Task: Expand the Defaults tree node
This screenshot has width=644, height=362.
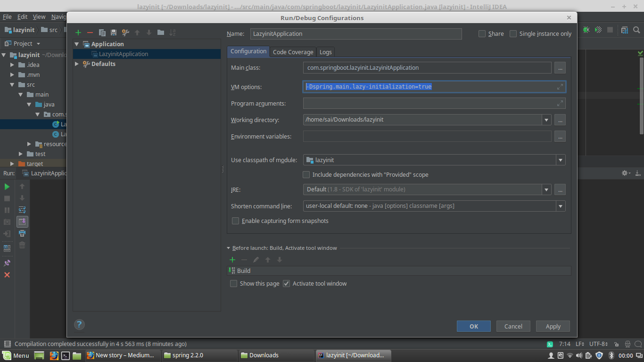Action: coord(77,64)
